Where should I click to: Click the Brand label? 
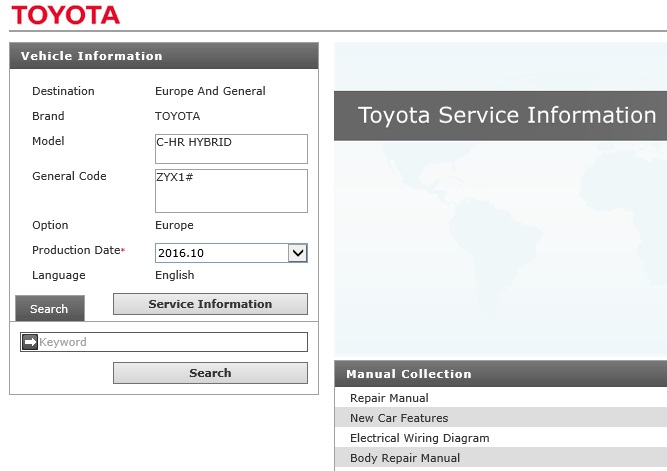[48, 116]
